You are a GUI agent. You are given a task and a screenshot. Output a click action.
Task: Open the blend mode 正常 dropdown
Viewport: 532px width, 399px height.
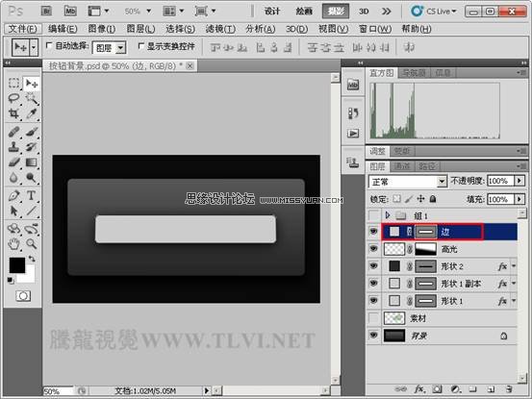point(408,182)
